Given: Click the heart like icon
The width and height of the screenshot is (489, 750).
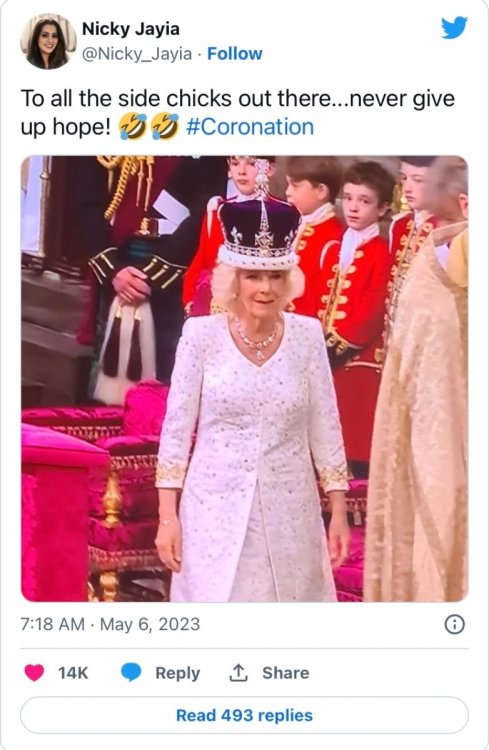Looking at the screenshot, I should tap(34, 673).
